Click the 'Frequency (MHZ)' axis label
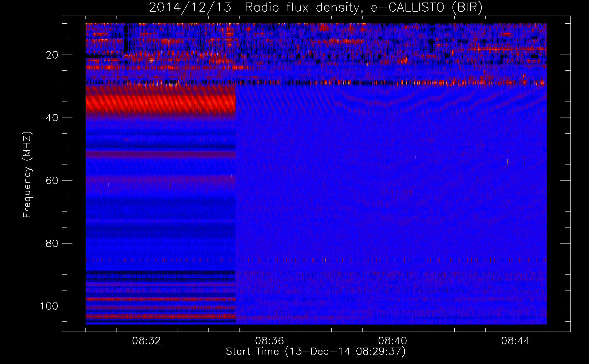 click(x=27, y=175)
